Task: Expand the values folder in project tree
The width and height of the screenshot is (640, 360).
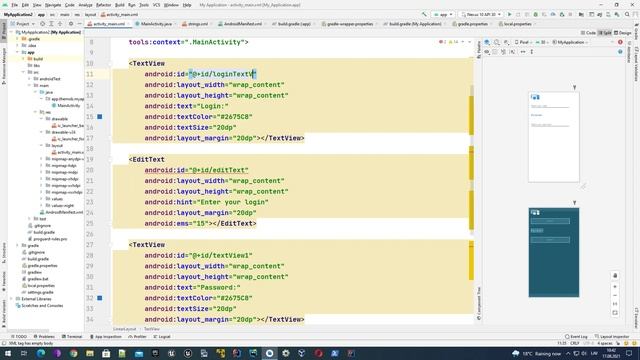Action: [x=42, y=199]
